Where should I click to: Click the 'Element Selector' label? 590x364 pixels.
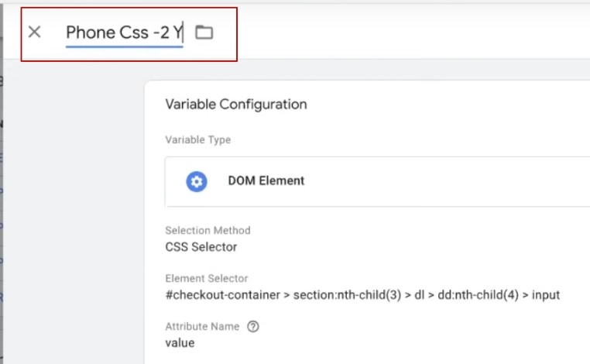(x=207, y=278)
